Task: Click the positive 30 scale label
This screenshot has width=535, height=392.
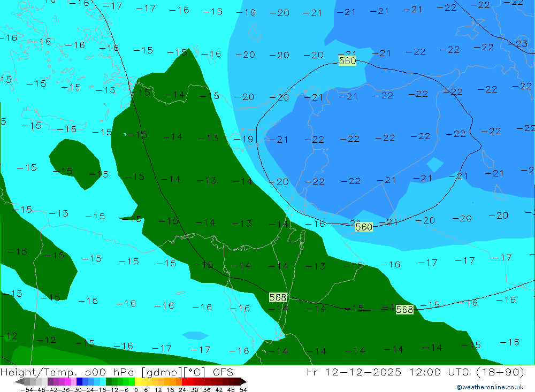Action: (195, 390)
